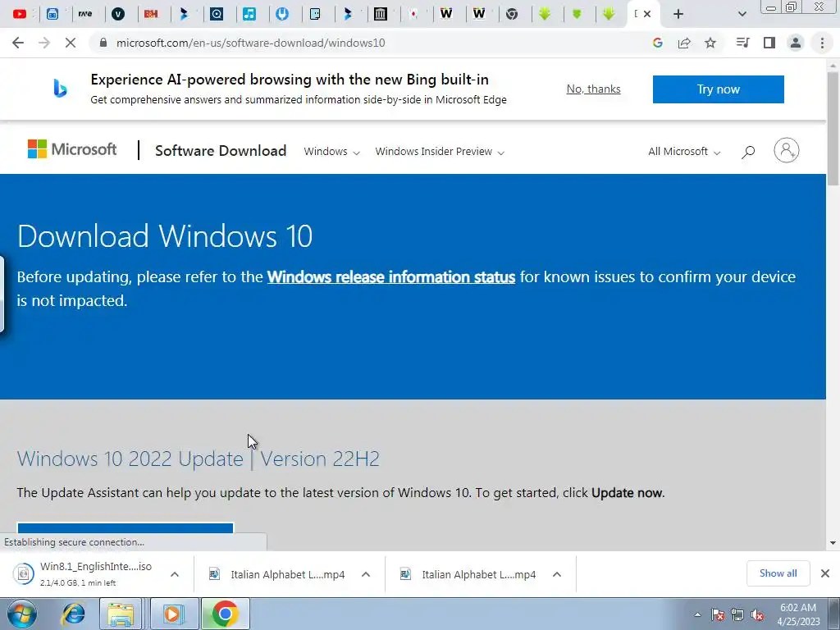Switch to the gray Chrome logo tab
840x630 pixels.
click(512, 14)
